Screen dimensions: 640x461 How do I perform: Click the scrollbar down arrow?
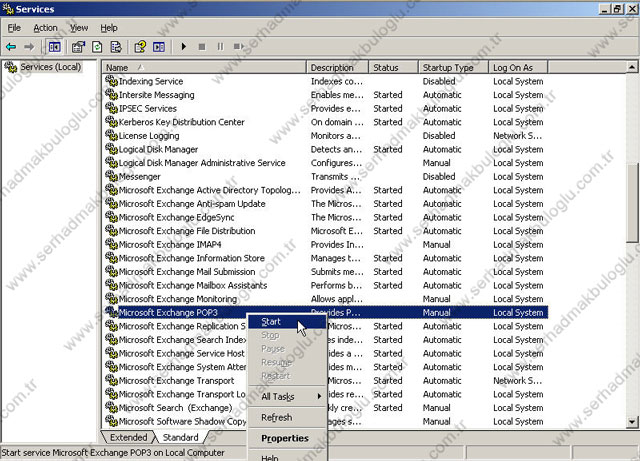(632, 422)
